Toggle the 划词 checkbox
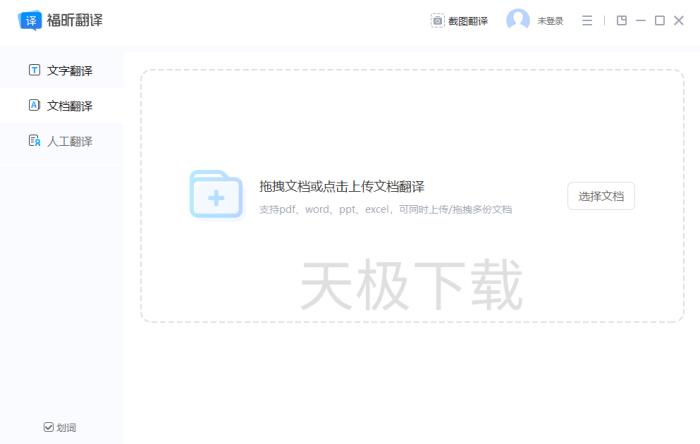The image size is (700, 444). pos(48,427)
